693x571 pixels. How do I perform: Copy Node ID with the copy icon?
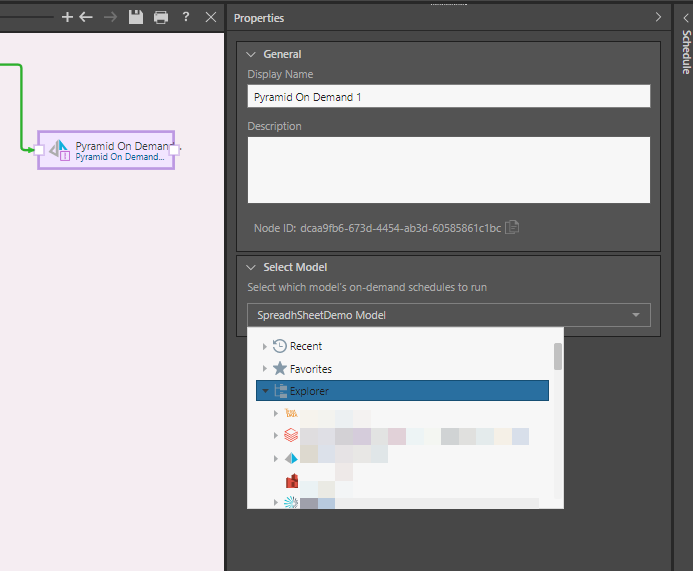coord(512,228)
